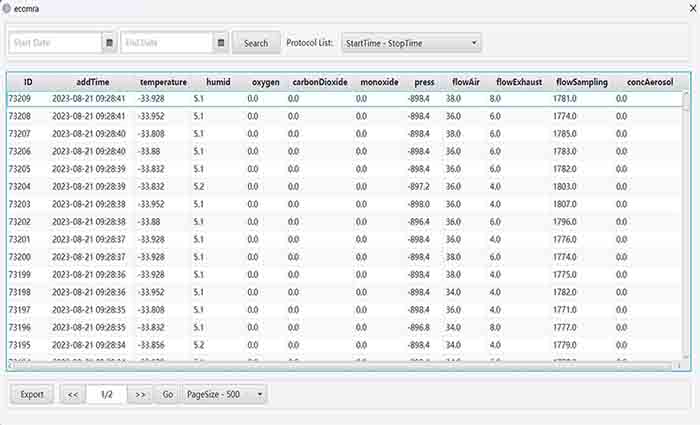
Task: Open the PageSize - 500 dropdown
Action: (225, 394)
